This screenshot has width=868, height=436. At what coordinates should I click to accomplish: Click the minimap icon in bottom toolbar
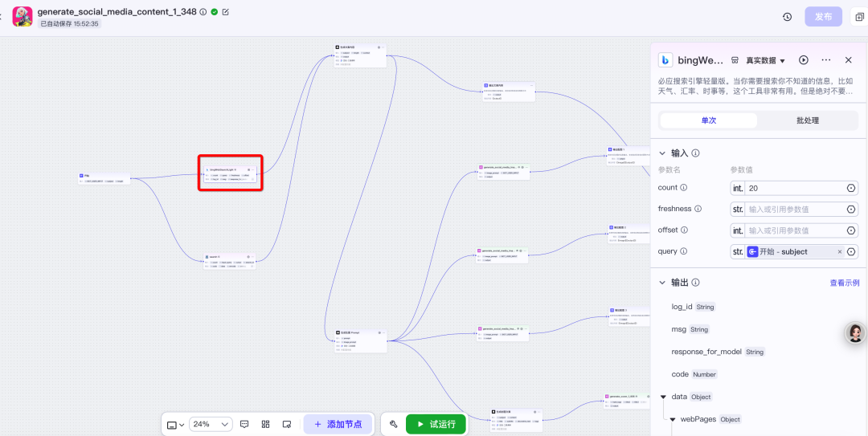pyautogui.click(x=287, y=424)
